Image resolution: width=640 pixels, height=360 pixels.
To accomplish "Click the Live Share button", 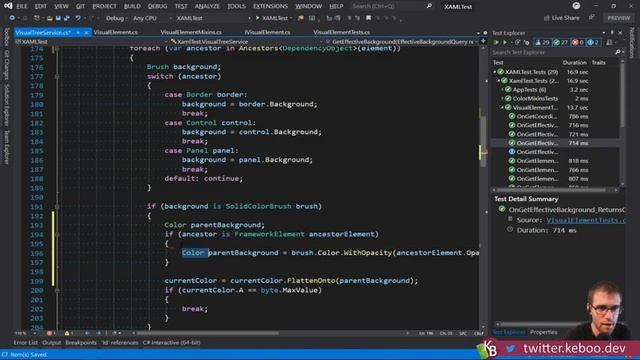I will [x=562, y=18].
